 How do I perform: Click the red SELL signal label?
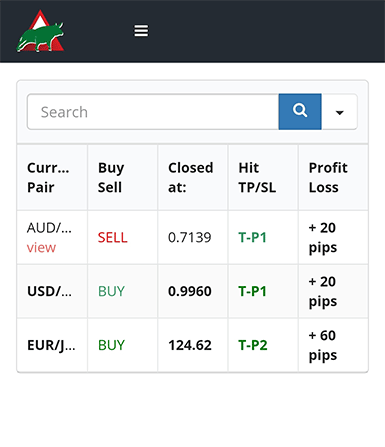[112, 238]
